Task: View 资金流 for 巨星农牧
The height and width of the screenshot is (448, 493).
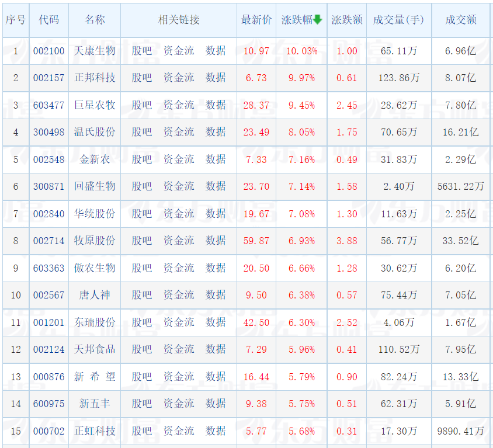Action: (x=179, y=105)
